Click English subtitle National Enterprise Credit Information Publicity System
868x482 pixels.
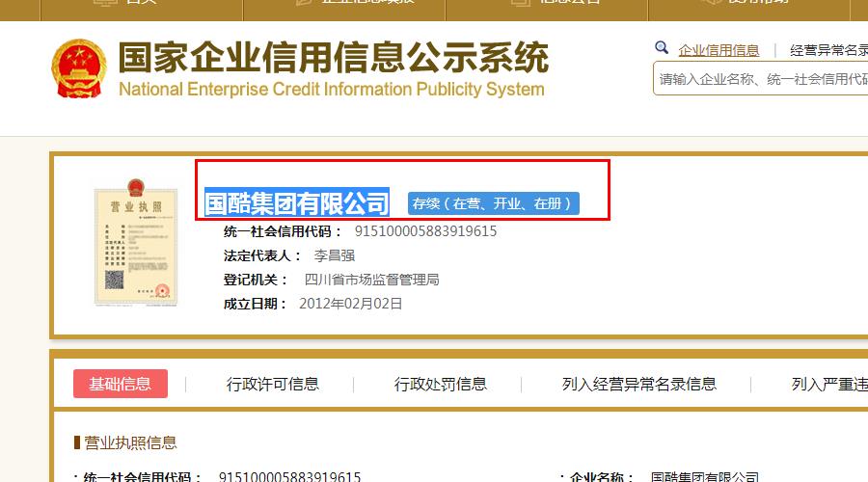point(332,89)
